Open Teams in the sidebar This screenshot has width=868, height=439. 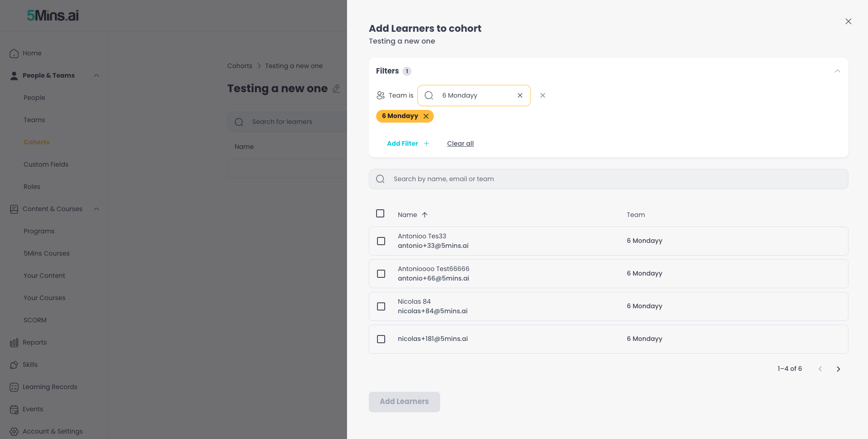pos(34,120)
